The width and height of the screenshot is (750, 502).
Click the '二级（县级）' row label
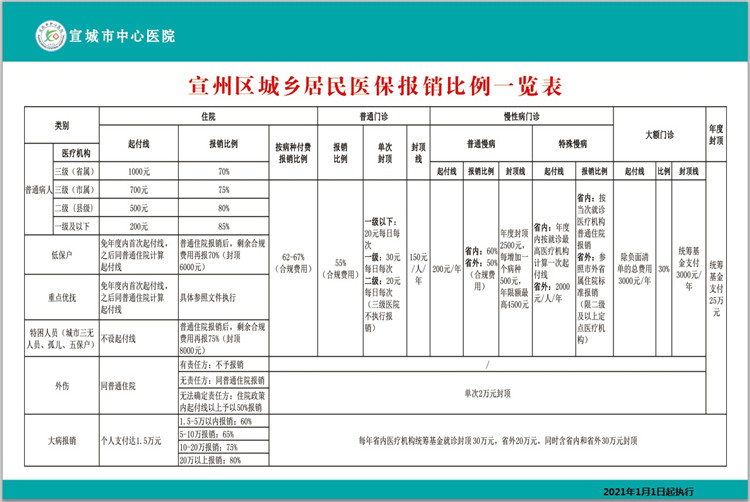[x=76, y=207]
